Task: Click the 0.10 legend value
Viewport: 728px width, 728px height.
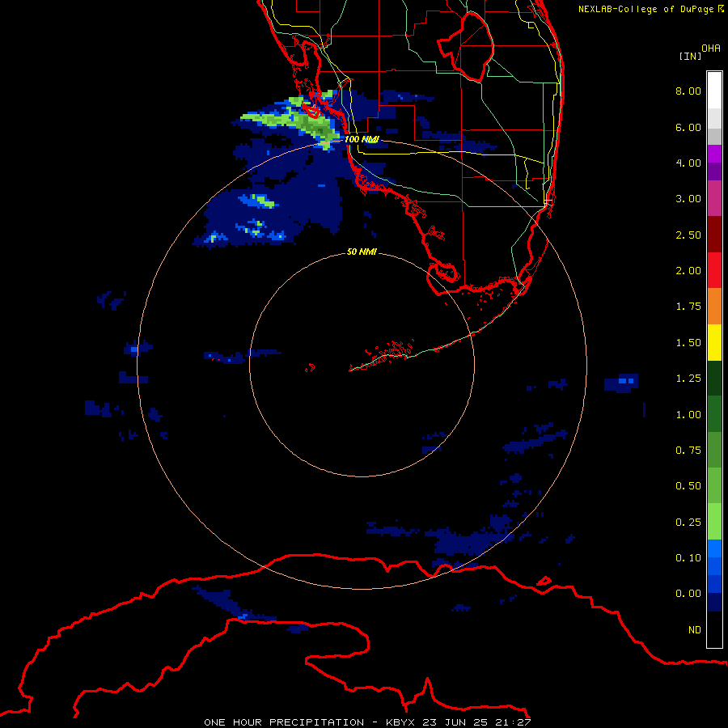Action: coord(688,558)
